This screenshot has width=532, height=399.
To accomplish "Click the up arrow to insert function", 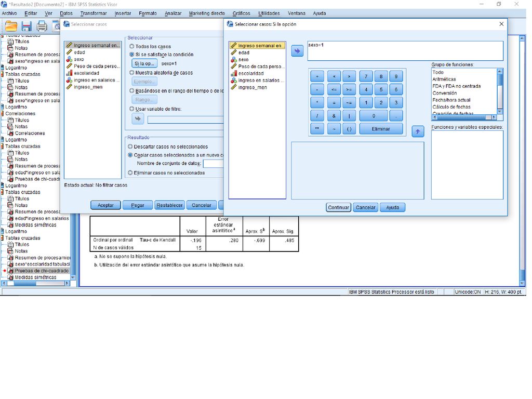I will [418, 131].
